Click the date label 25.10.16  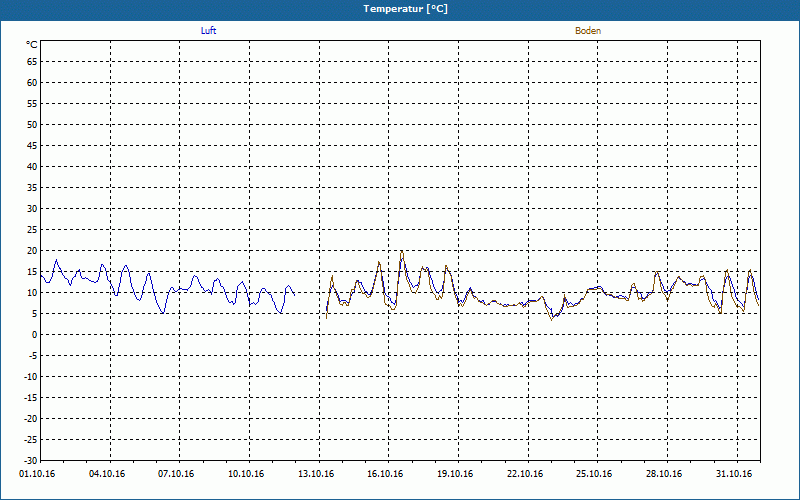tap(594, 474)
